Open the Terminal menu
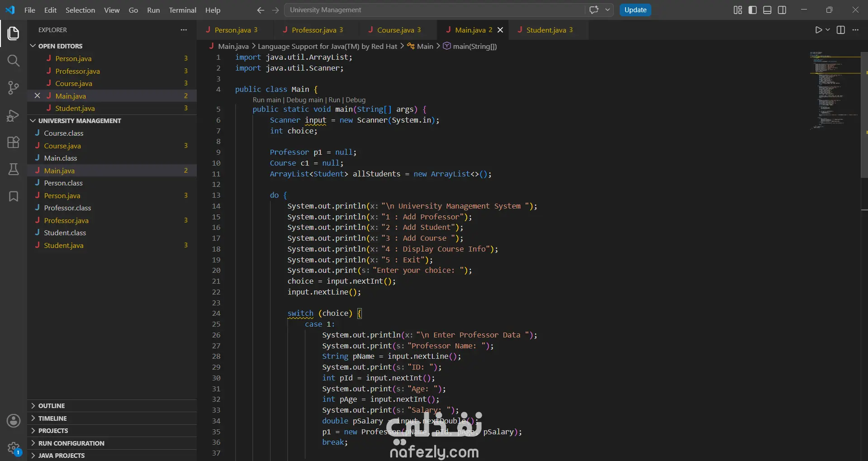868x461 pixels. pyautogui.click(x=182, y=10)
